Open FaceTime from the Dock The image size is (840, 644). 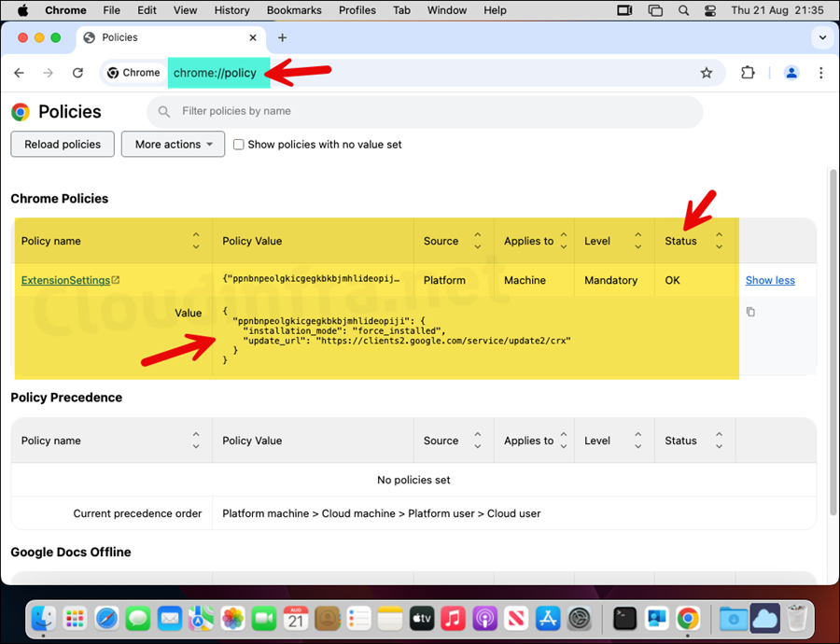[x=264, y=618]
